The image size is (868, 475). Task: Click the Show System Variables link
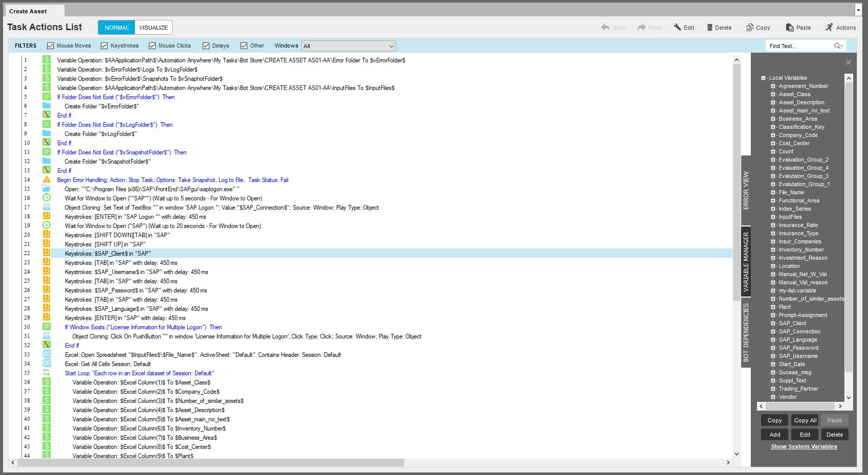(x=804, y=446)
